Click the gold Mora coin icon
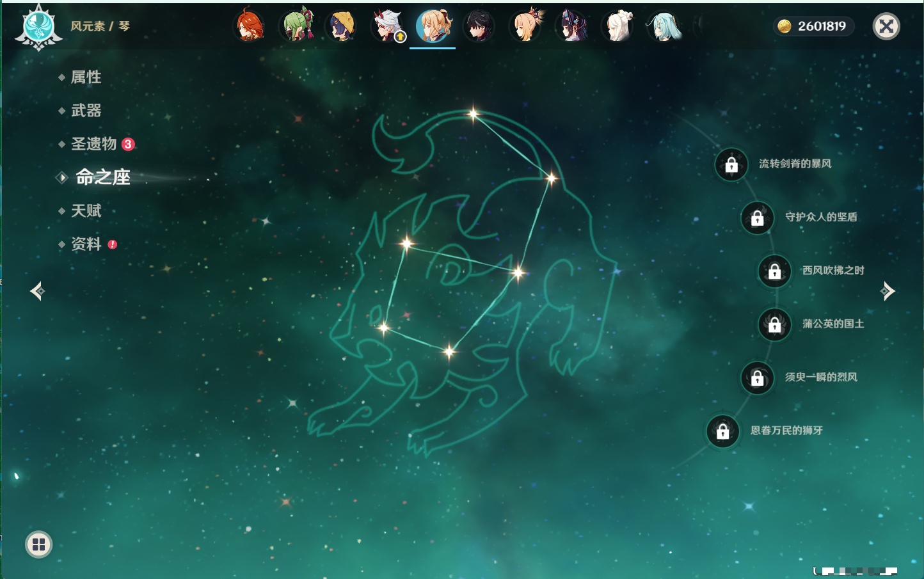Screen dimensions: 924x579 pyautogui.click(x=784, y=26)
